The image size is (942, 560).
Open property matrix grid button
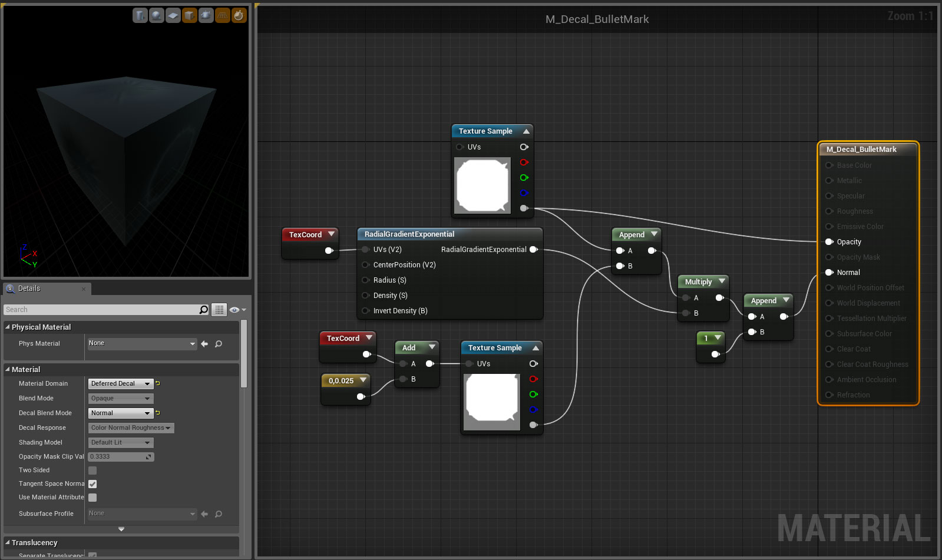[x=219, y=310]
